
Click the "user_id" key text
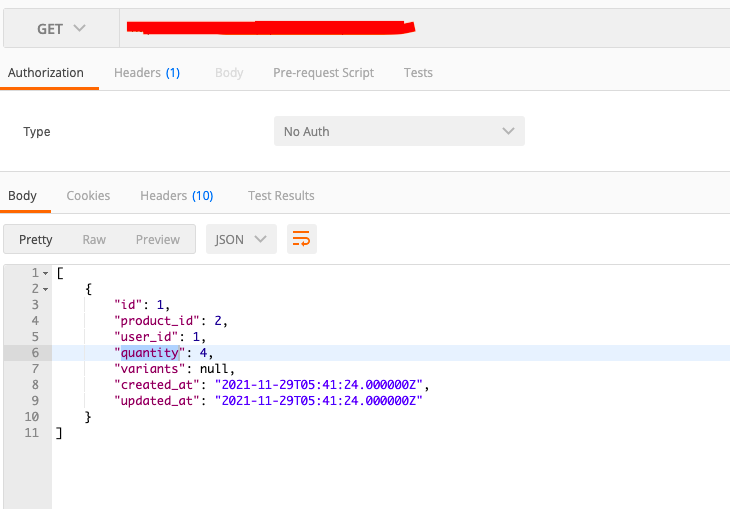[146, 337]
